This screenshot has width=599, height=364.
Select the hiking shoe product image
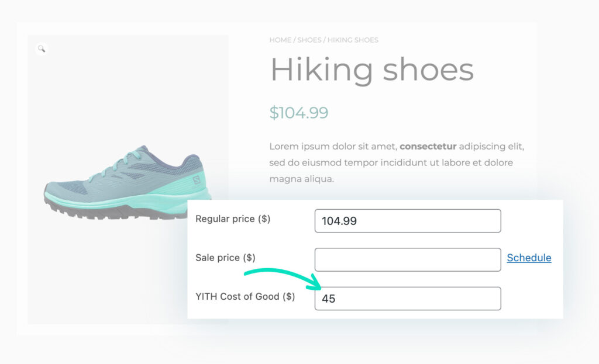point(128,182)
